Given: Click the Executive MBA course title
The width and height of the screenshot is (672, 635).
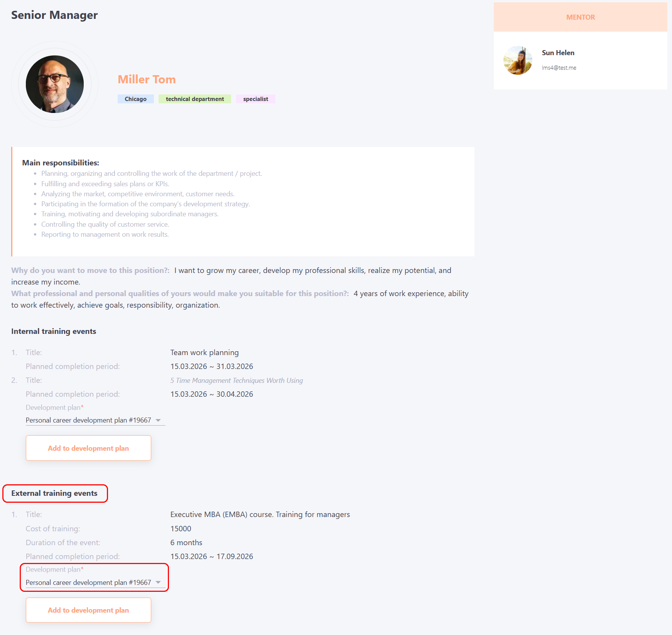Looking at the screenshot, I should 260,514.
